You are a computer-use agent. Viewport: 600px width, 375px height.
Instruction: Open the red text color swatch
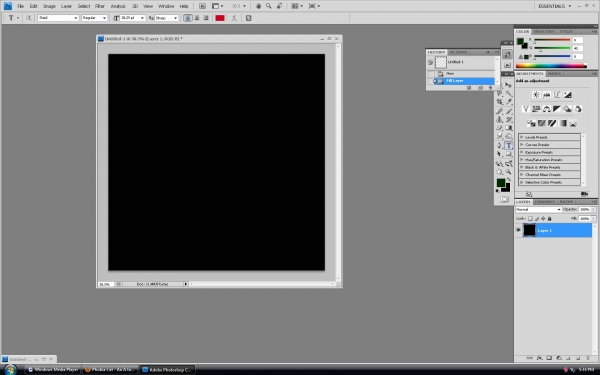(x=220, y=18)
